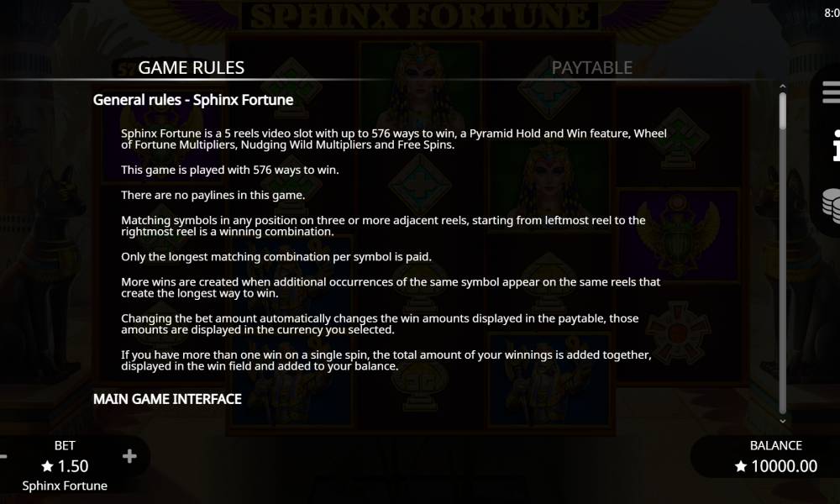Switch to the Game Rules tab
Image resolution: width=840 pixels, height=504 pixels.
click(x=191, y=67)
